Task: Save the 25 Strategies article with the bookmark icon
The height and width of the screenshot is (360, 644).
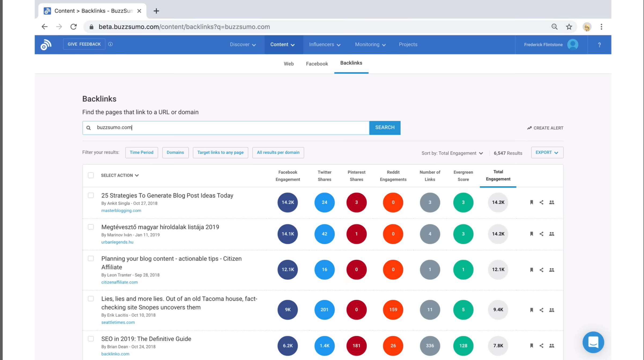Action: click(531, 202)
